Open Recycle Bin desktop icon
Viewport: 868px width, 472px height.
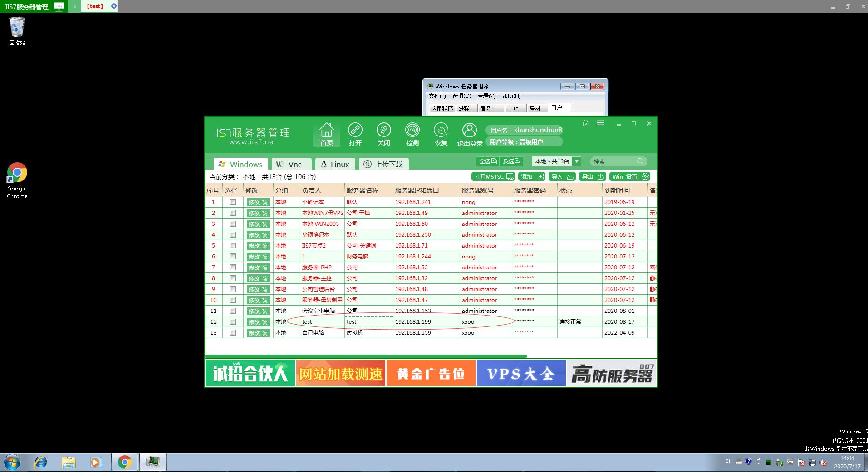click(17, 31)
